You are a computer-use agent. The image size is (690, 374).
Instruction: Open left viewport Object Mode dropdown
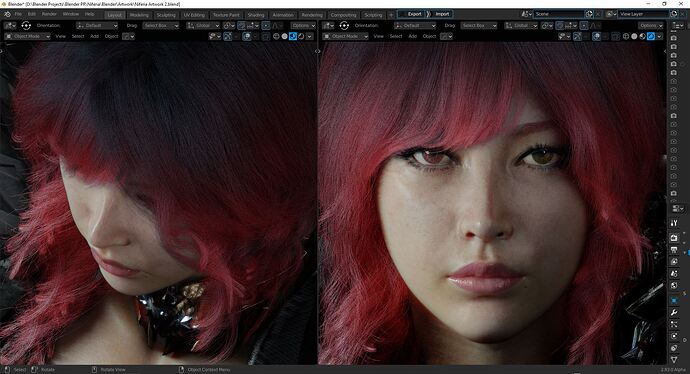tap(27, 37)
